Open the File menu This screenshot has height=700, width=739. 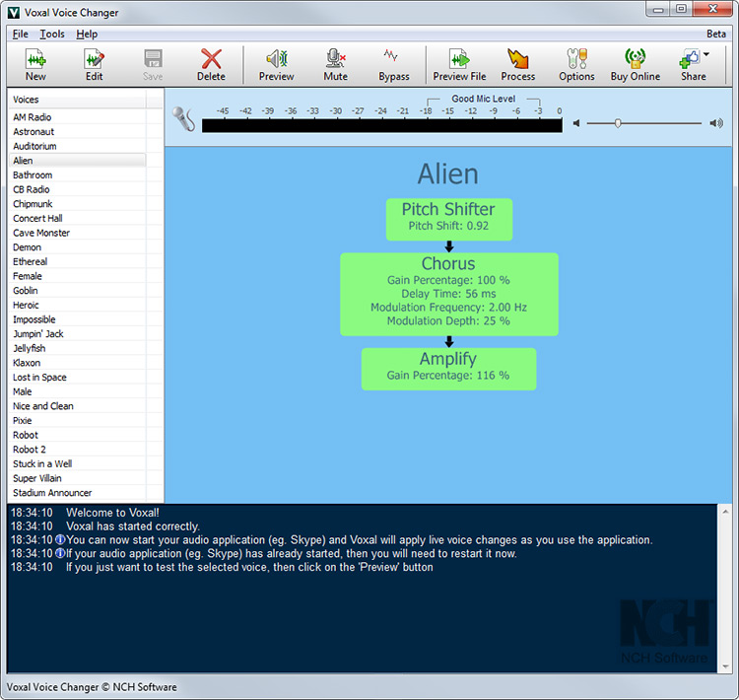[21, 34]
